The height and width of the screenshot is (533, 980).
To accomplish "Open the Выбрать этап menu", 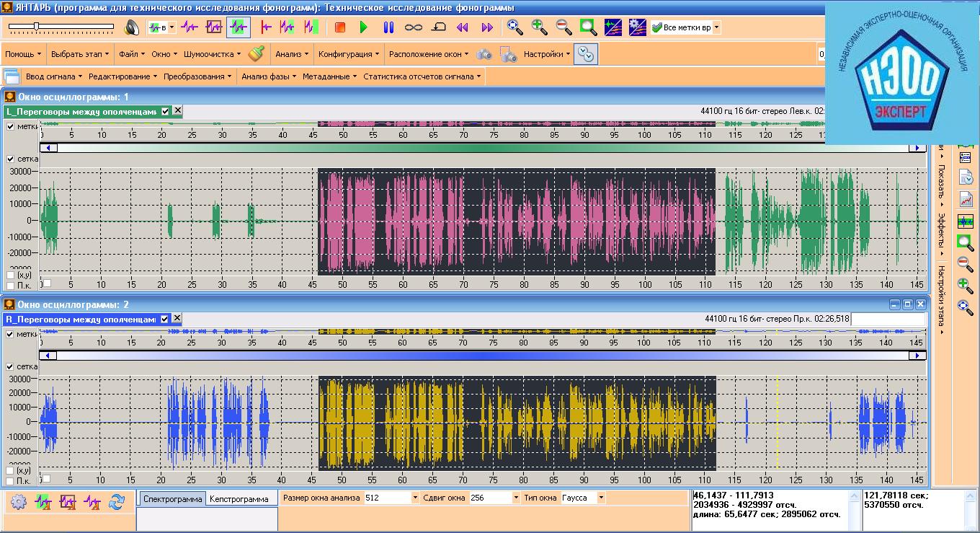I will [x=81, y=54].
